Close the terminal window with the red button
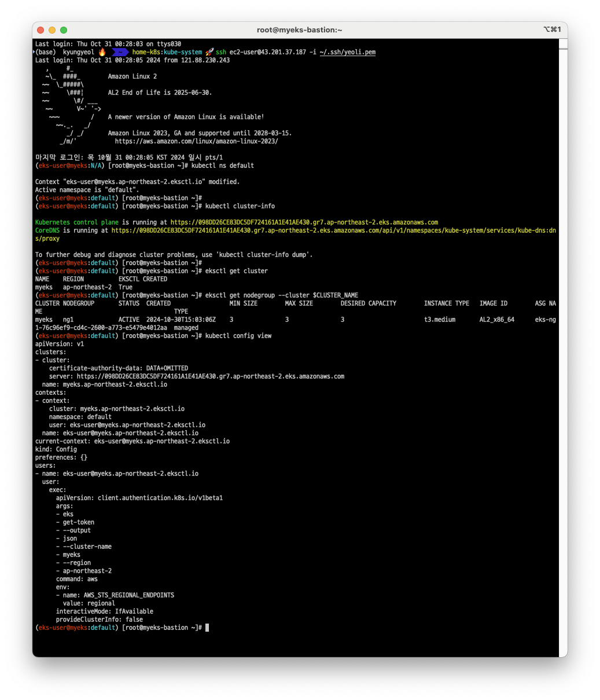Viewport: 600px width, 700px height. pos(41,30)
